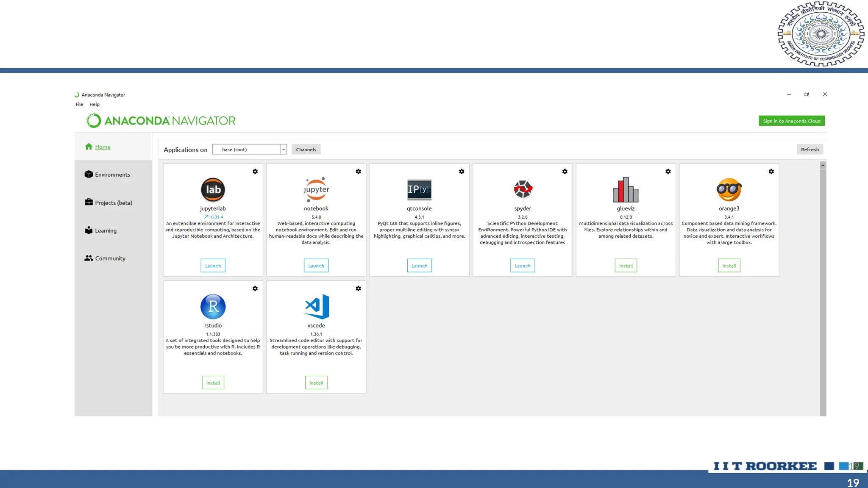
Task: Click the glueviz bar chart icon
Action: point(626,189)
